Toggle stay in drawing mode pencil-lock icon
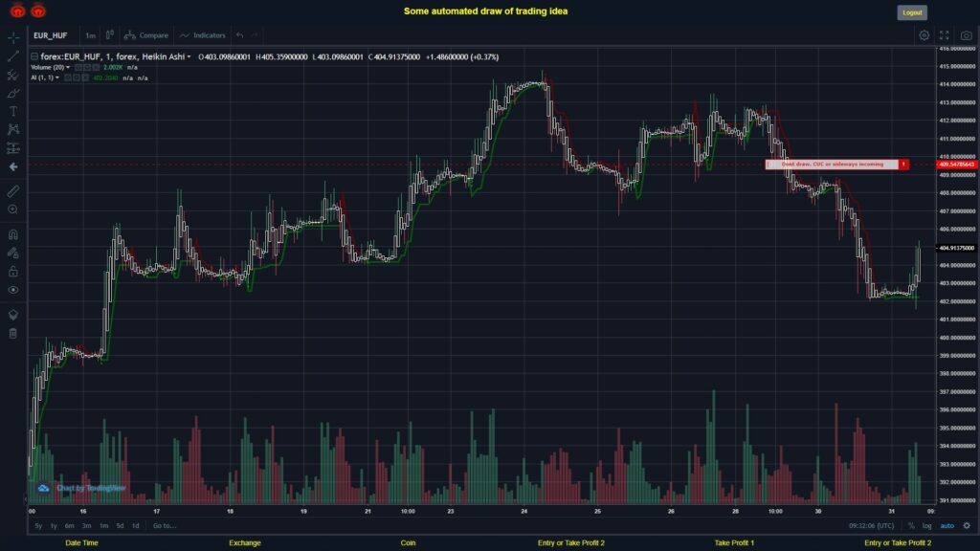This screenshot has height=551, width=980. (13, 253)
